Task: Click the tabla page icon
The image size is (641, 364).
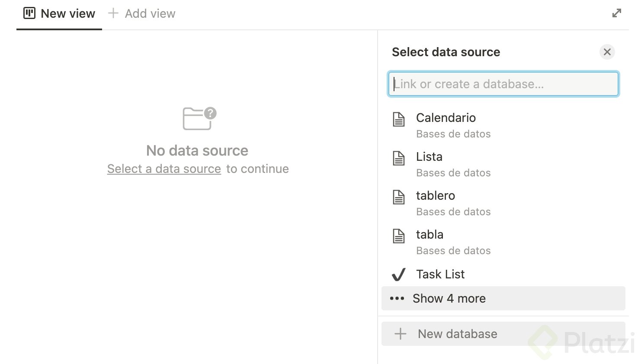Action: [399, 236]
